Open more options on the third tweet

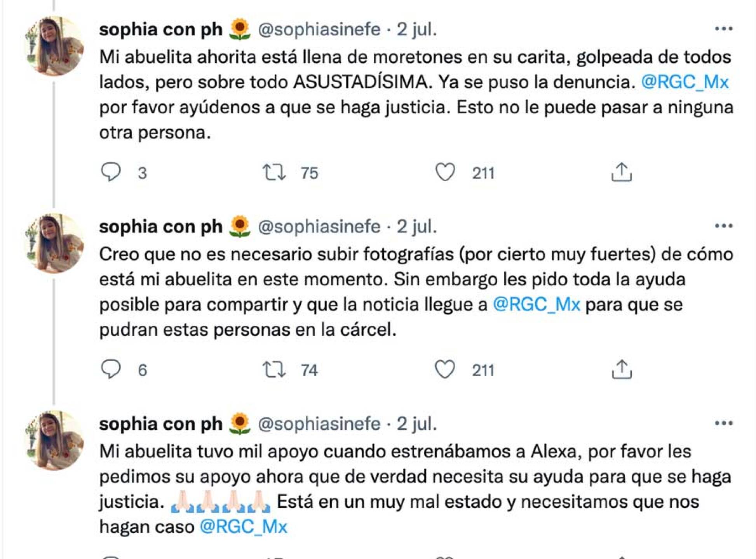(723, 423)
